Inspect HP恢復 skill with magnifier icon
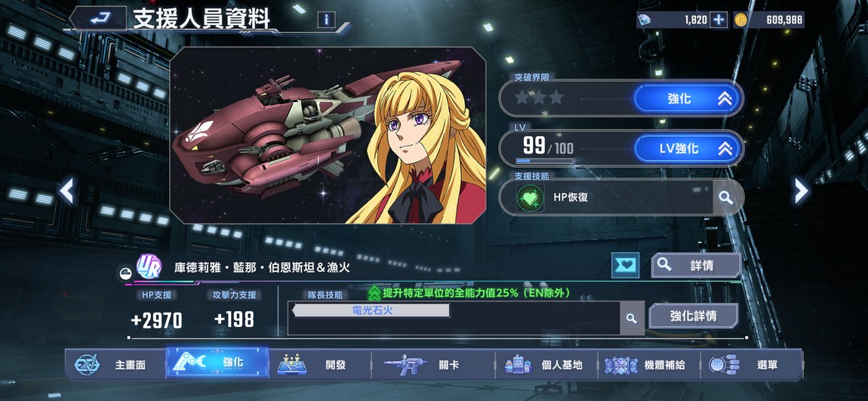The height and width of the screenshot is (401, 868). point(725,197)
